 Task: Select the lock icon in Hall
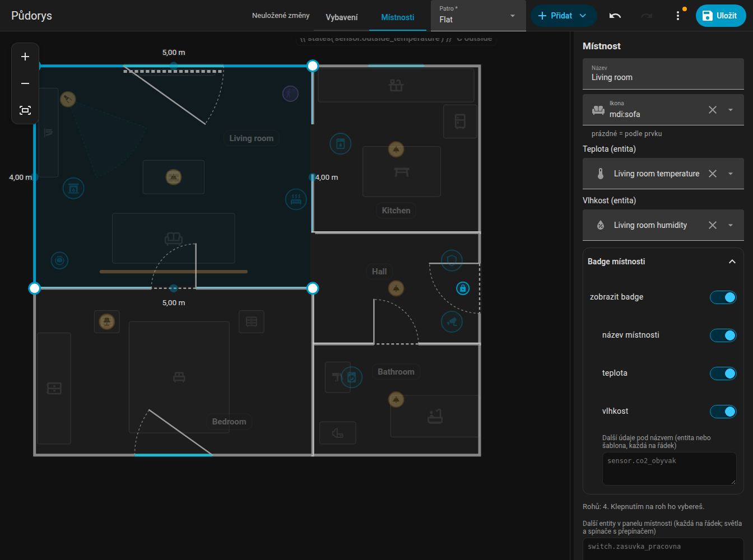coord(463,288)
